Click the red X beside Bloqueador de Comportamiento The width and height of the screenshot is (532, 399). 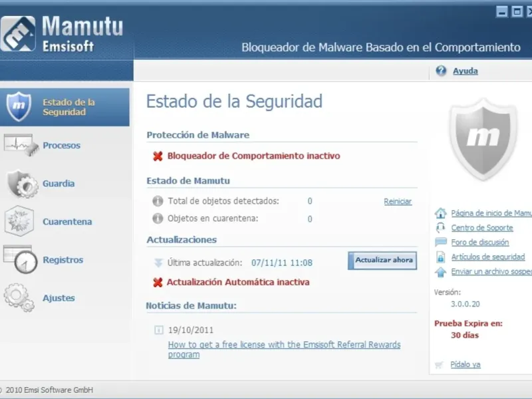pyautogui.click(x=158, y=156)
